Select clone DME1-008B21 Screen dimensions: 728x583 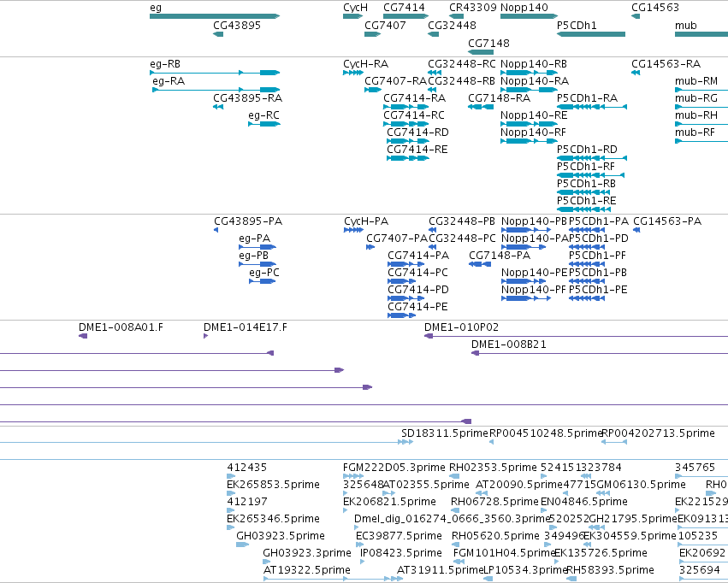tap(600, 353)
